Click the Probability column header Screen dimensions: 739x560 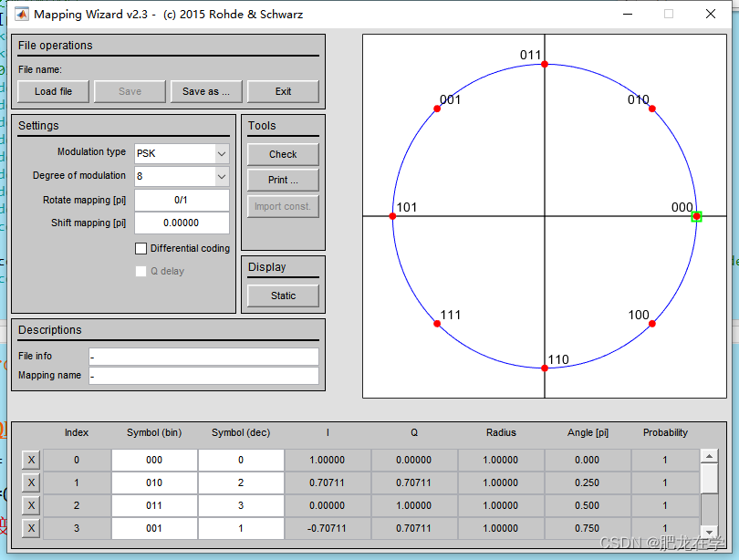click(665, 432)
